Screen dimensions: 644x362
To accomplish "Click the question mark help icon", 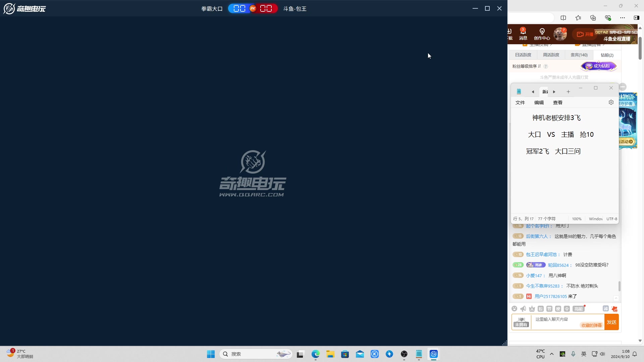I will pyautogui.click(x=546, y=66).
